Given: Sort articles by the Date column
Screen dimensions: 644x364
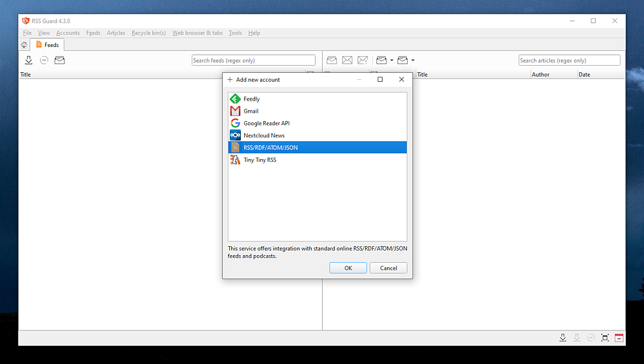Looking at the screenshot, I should 584,74.
